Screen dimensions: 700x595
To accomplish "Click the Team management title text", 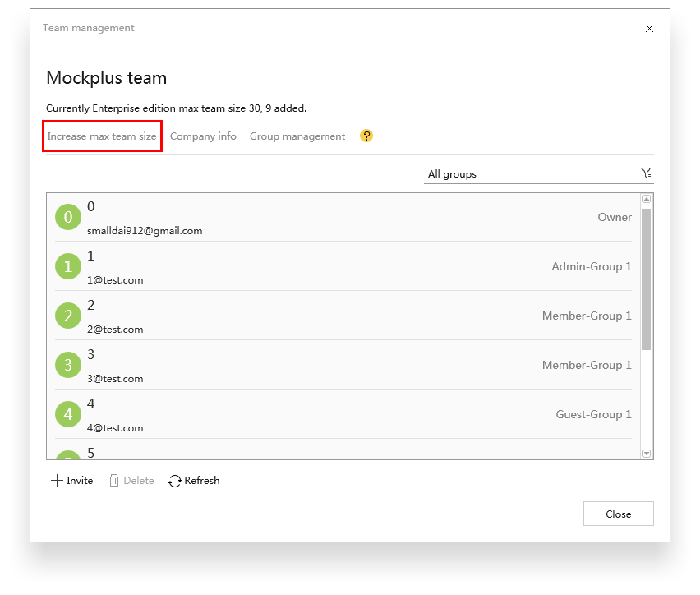I will coord(89,28).
